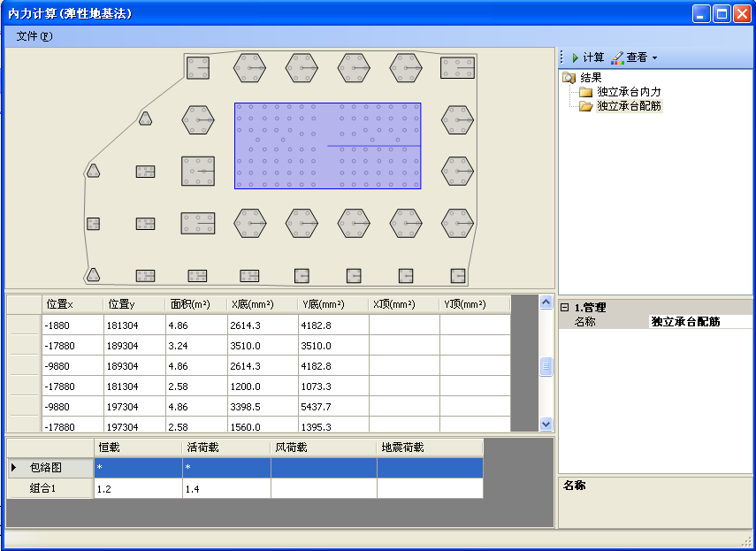
Task: Click 组合1 活荷载 cell value 1.4
Action: [x=226, y=488]
